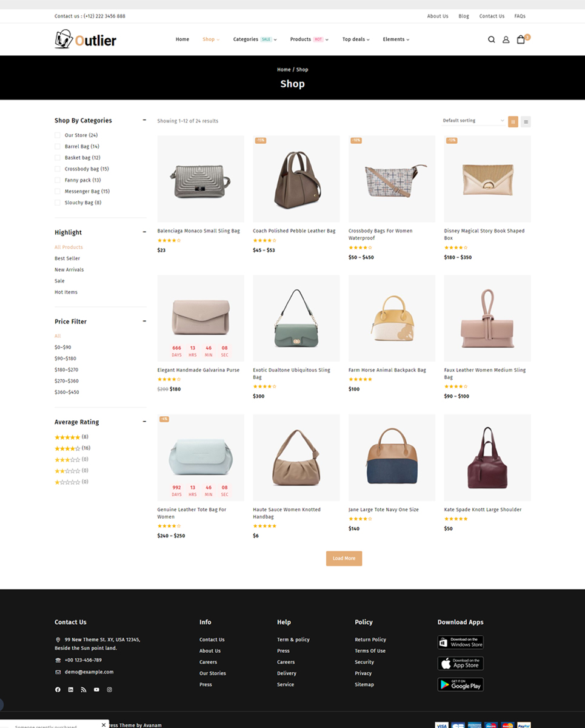Image resolution: width=585 pixels, height=728 pixels.
Task: Tick the Crossbody bag category checkbox
Action: pos(58,169)
